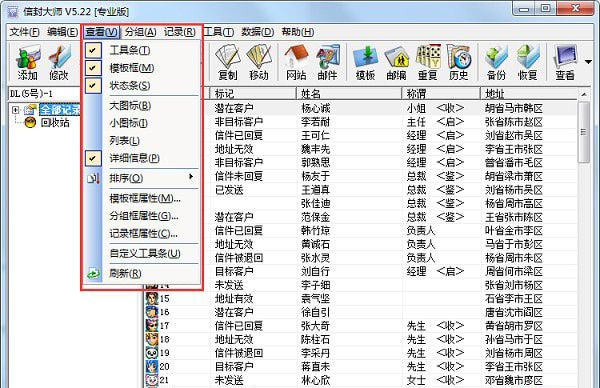
Task: Click the avatar icon on row 17
Action: [152, 326]
